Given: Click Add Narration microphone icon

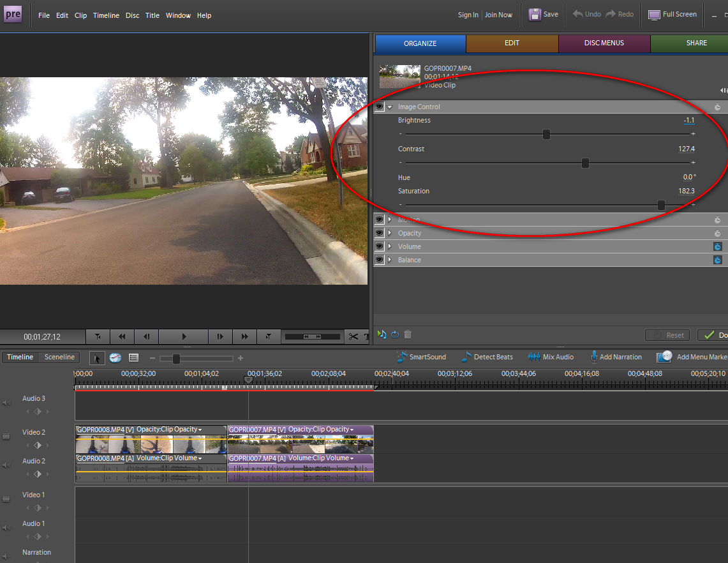Looking at the screenshot, I should (593, 357).
